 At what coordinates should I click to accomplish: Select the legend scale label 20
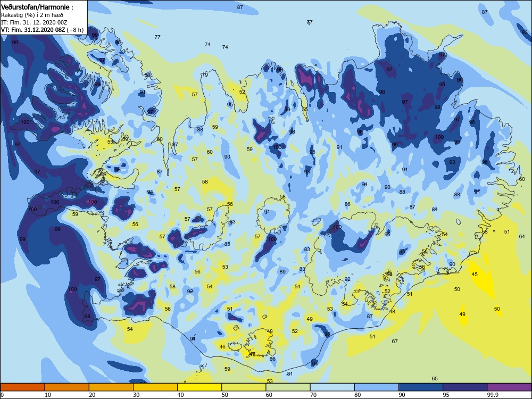92,395
